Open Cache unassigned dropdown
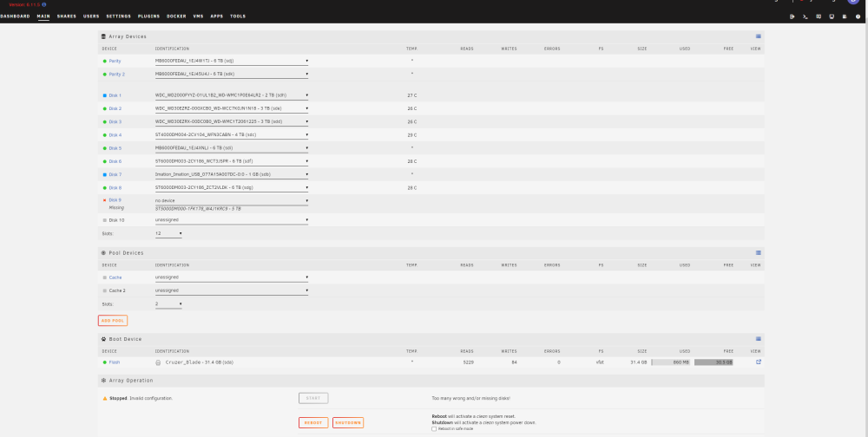 (232, 277)
